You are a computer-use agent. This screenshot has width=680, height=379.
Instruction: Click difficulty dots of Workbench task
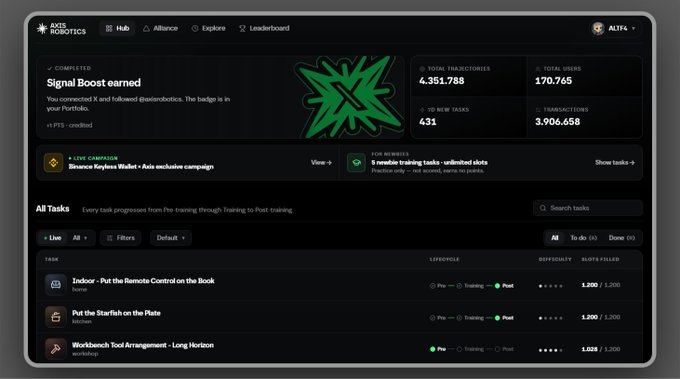point(551,350)
